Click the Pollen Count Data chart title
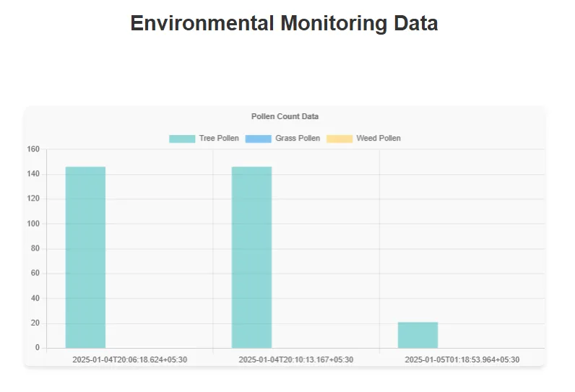The image size is (575, 392). click(x=285, y=116)
